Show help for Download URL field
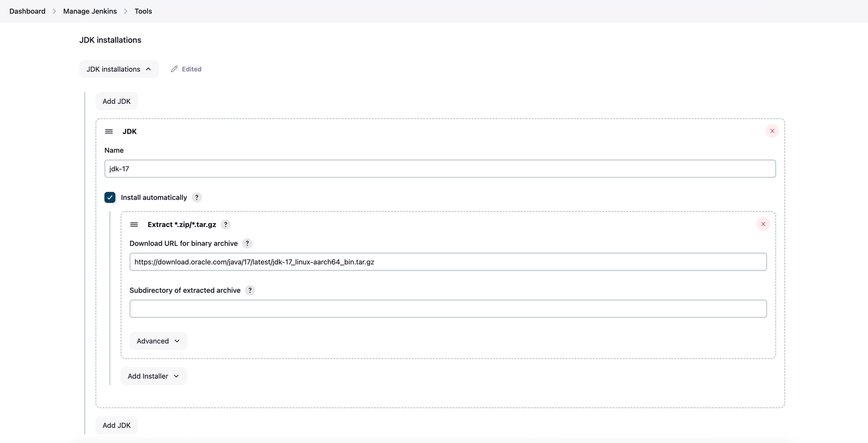The width and height of the screenshot is (868, 443). pyautogui.click(x=247, y=244)
